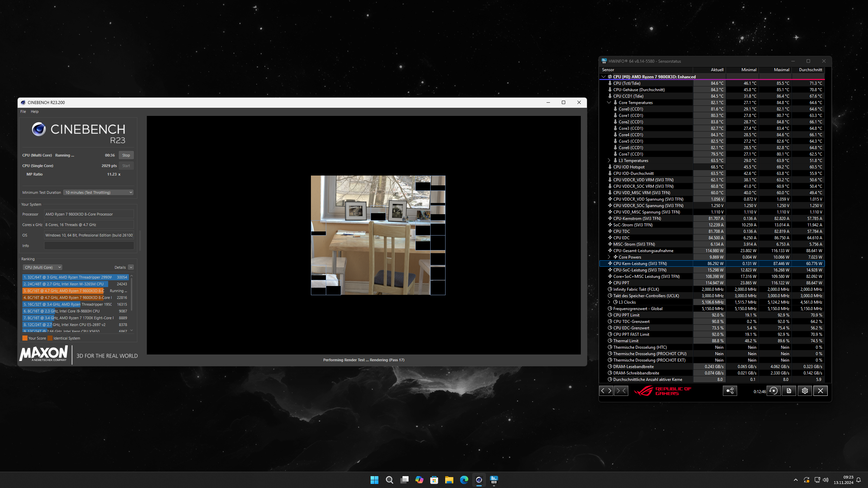Open the Minimum Test Duration dropdown
Viewport: 868px width, 488px height.
98,192
